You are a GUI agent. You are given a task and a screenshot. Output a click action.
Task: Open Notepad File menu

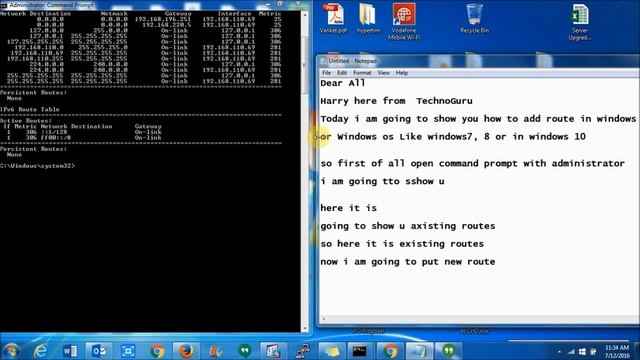pos(327,73)
